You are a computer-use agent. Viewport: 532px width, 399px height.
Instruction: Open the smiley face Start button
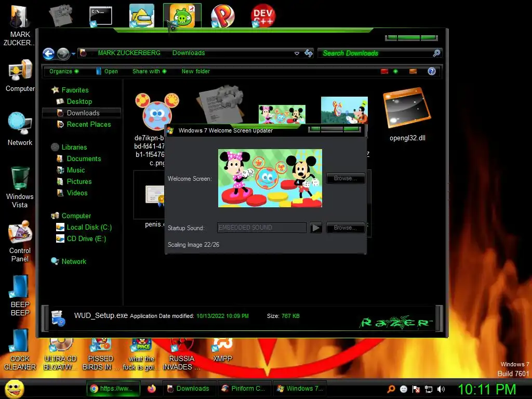coord(14,389)
